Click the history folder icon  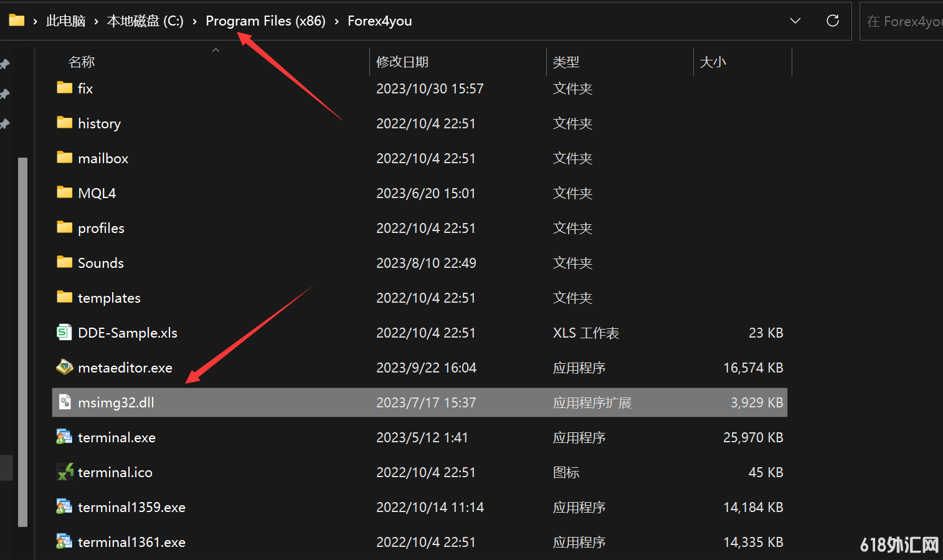click(64, 123)
